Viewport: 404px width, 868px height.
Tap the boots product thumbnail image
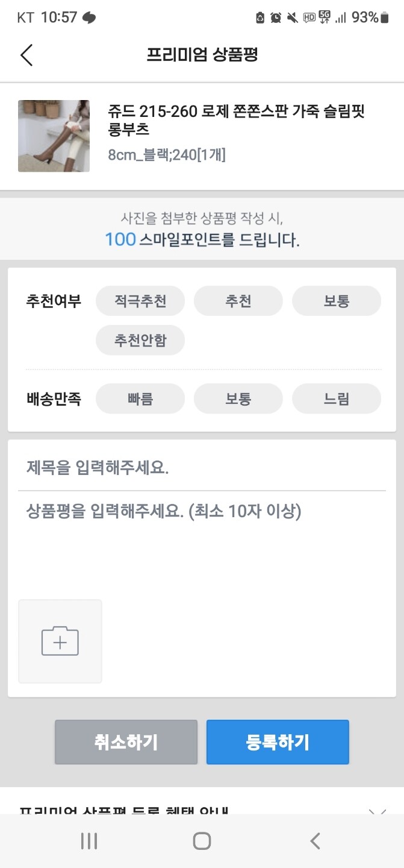pos(54,136)
